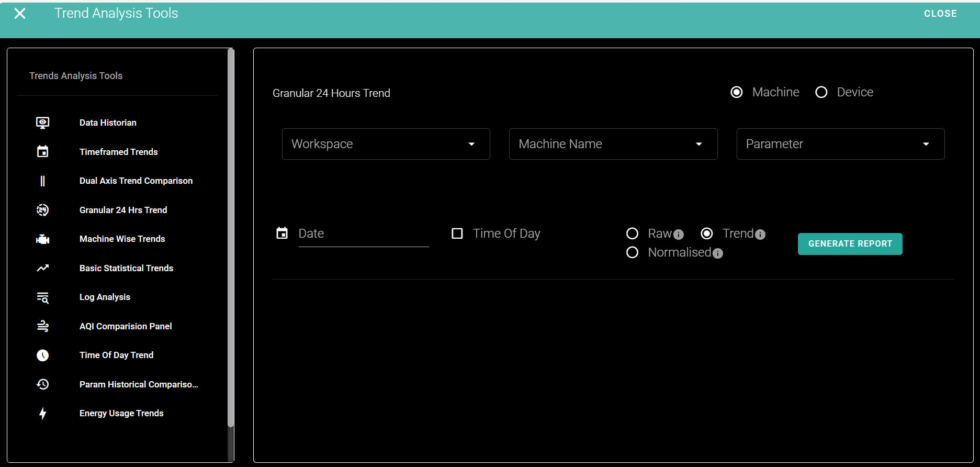Image resolution: width=980 pixels, height=467 pixels.
Task: Click the Energy Usage Trends lightning icon
Action: click(42, 414)
